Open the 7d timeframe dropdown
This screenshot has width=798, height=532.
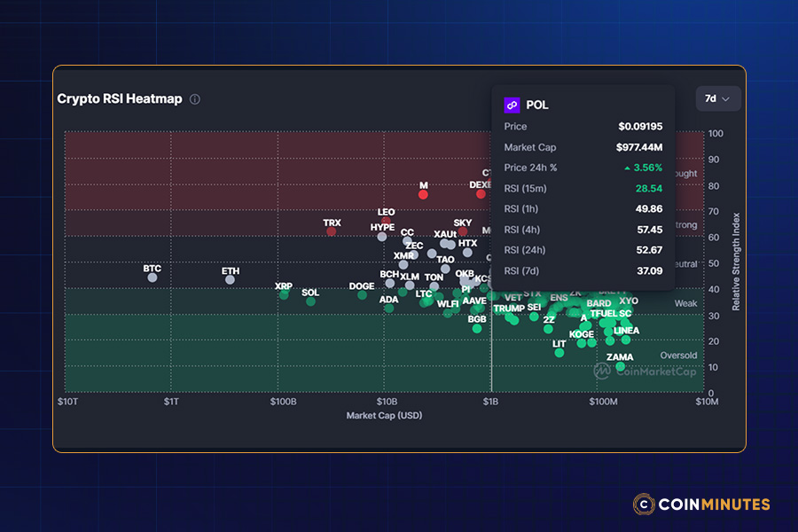[x=718, y=98]
